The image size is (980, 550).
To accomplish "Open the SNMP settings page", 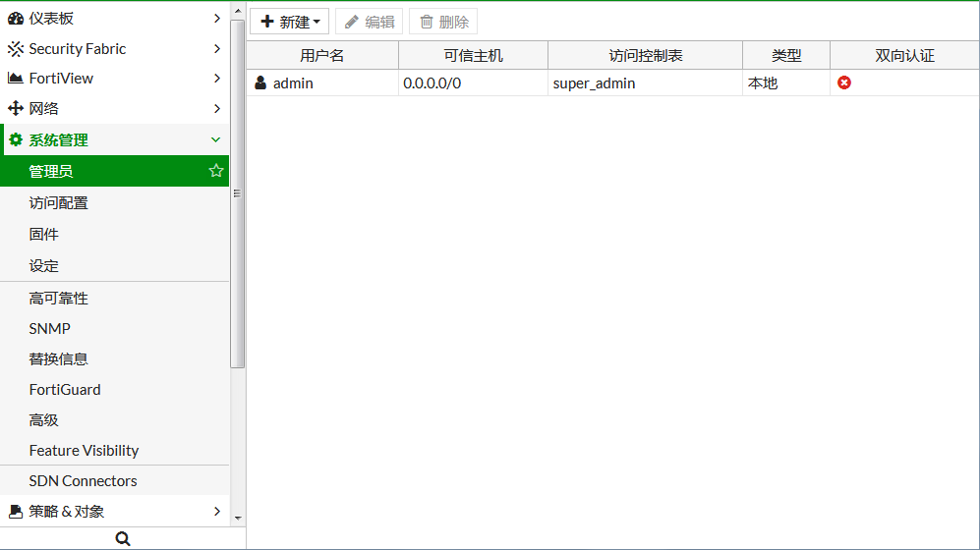I will (50, 329).
